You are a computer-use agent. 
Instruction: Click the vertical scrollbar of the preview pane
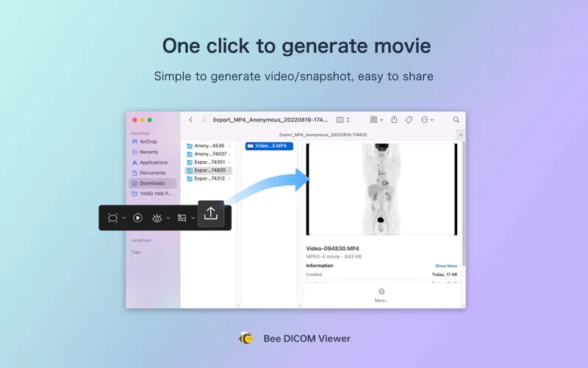(x=464, y=204)
